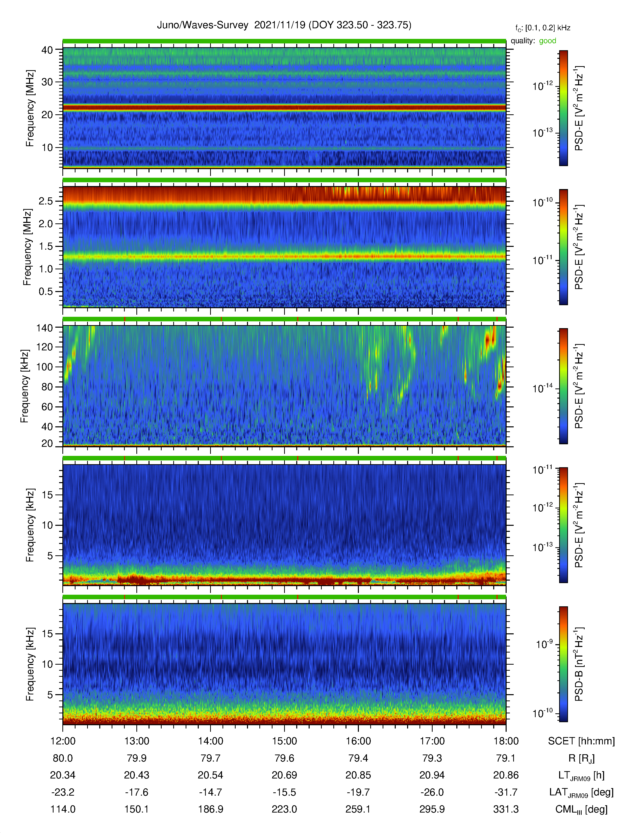
Task: Click the dark red 22 MHz band
Action: tap(284, 108)
